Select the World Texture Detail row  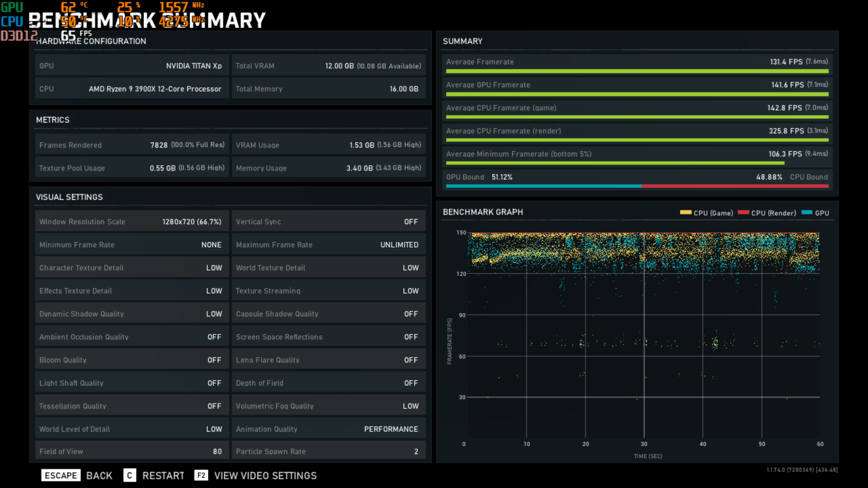[x=329, y=267]
